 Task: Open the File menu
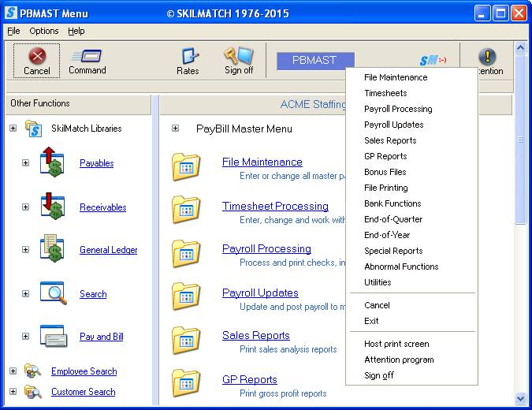click(x=13, y=31)
